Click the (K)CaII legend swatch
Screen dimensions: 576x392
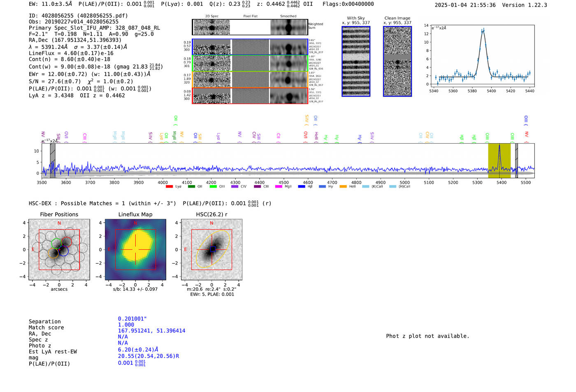pos(366,187)
